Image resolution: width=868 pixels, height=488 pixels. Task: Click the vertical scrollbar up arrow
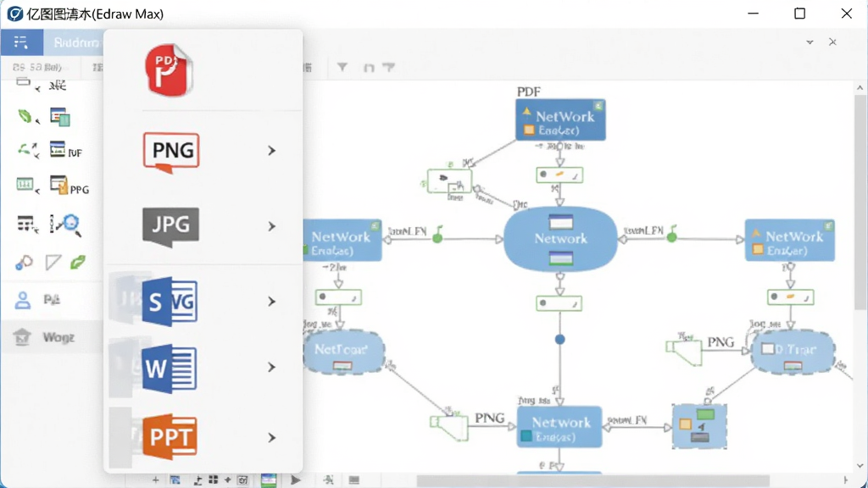tap(860, 88)
